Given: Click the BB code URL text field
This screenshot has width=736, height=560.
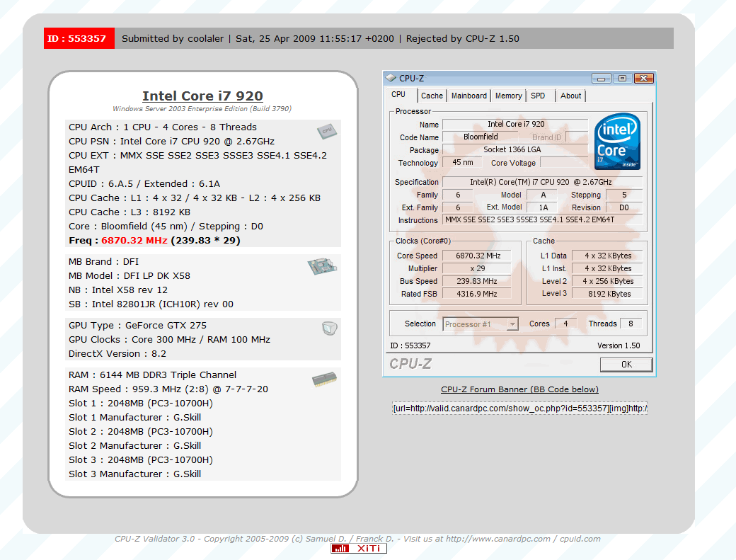Looking at the screenshot, I should pyautogui.click(x=519, y=408).
